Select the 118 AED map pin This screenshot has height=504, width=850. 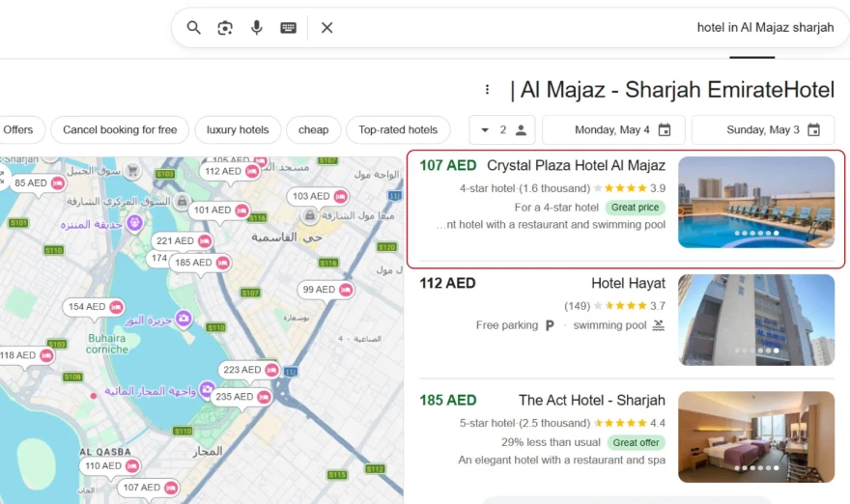click(x=26, y=355)
